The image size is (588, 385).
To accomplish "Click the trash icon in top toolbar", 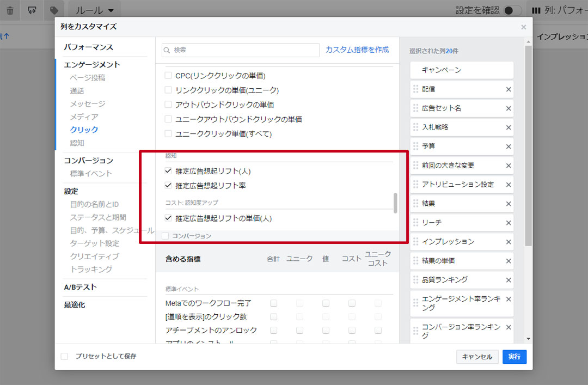I will [9, 10].
